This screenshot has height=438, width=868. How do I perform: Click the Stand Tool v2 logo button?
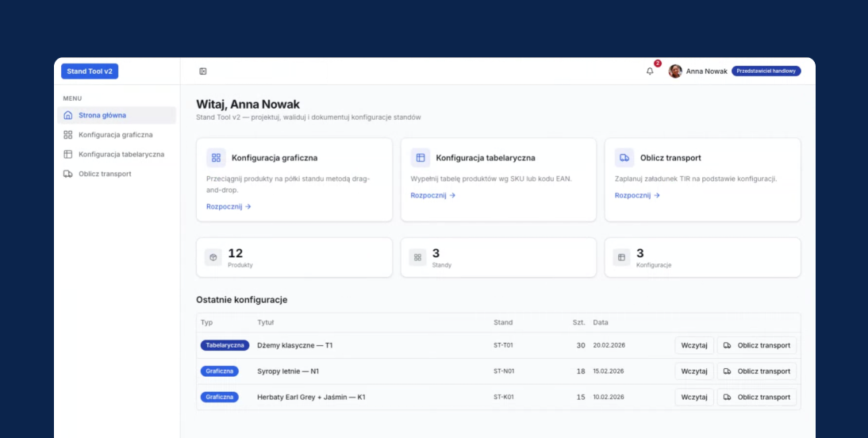pos(90,71)
